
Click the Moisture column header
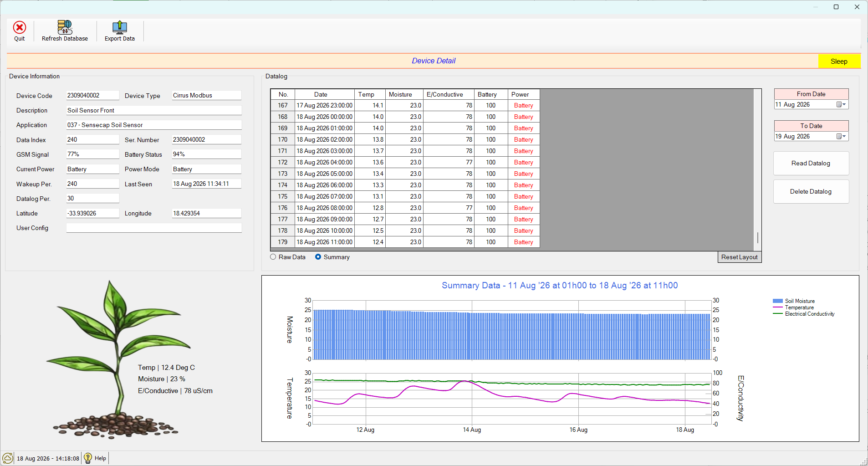coord(404,94)
